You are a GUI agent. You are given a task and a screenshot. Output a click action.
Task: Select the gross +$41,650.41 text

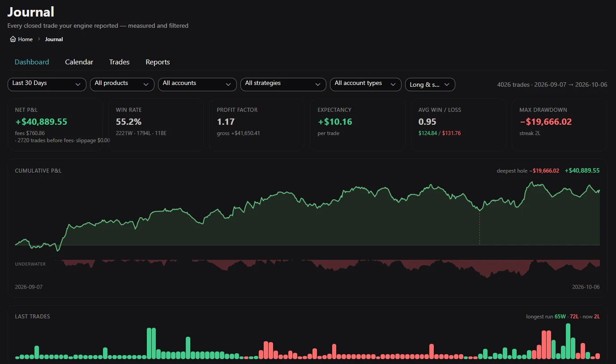click(239, 133)
